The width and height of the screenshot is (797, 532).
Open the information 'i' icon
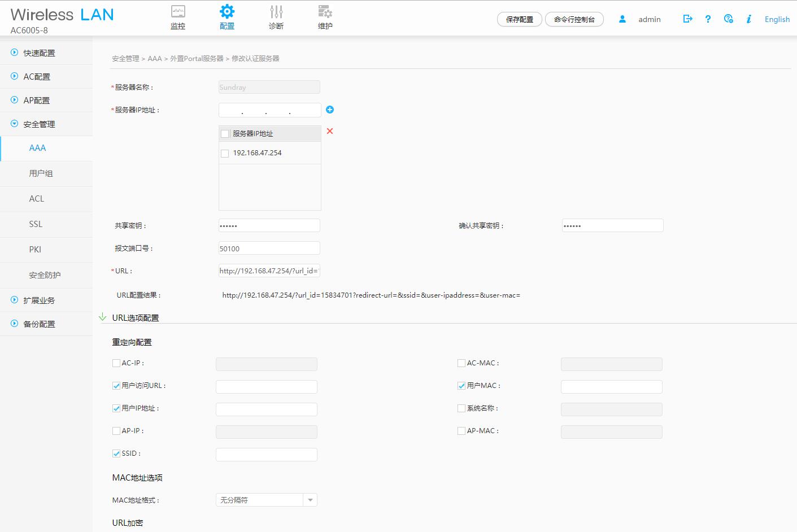(749, 19)
